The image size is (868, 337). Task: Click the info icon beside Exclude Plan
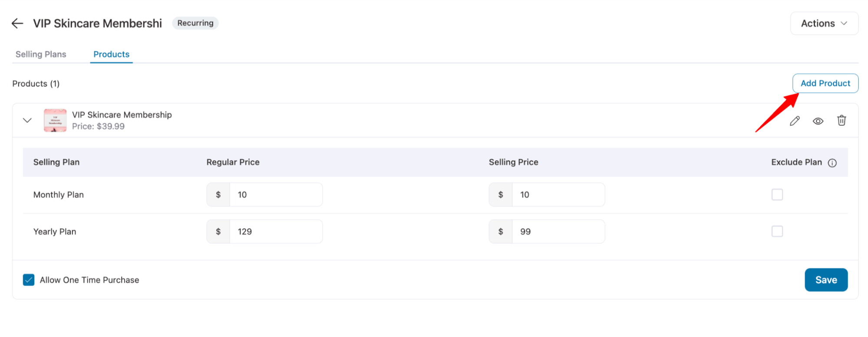[832, 163]
